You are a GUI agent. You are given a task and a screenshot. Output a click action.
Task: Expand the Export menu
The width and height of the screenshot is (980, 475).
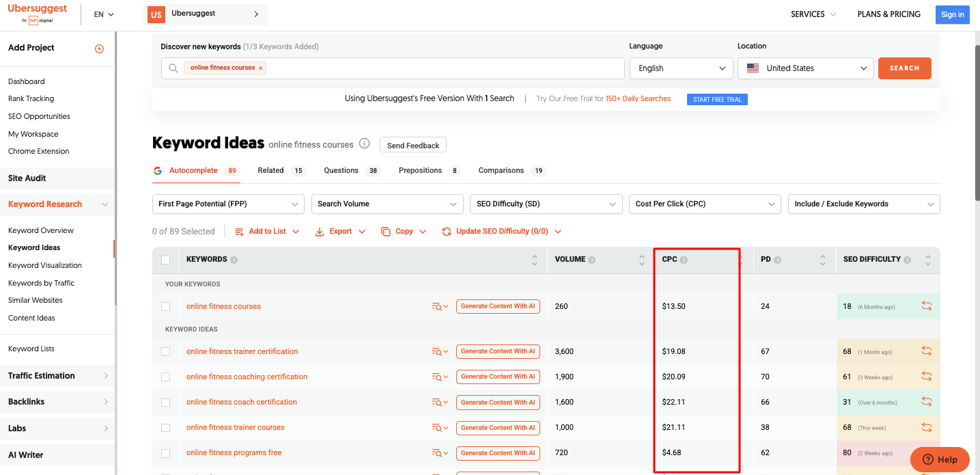pyautogui.click(x=340, y=232)
